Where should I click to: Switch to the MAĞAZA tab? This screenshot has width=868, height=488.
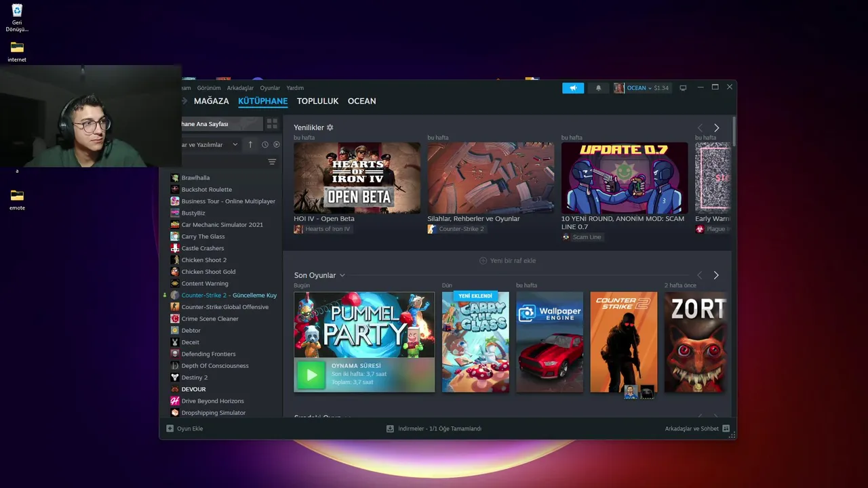[212, 101]
